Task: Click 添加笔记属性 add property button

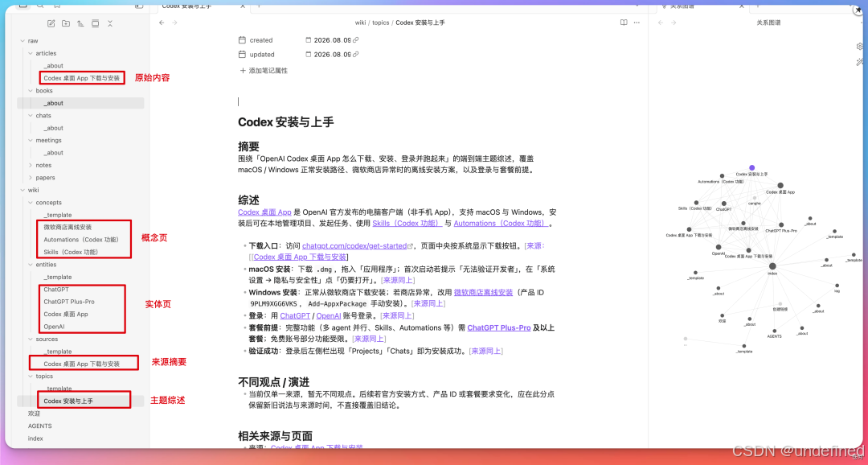Action: 264,70
